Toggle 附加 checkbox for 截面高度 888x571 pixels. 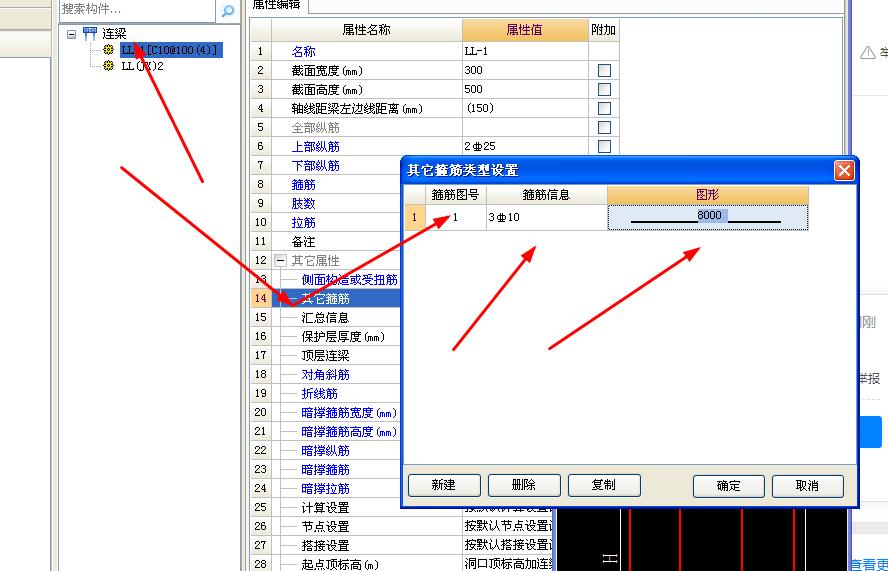point(604,90)
